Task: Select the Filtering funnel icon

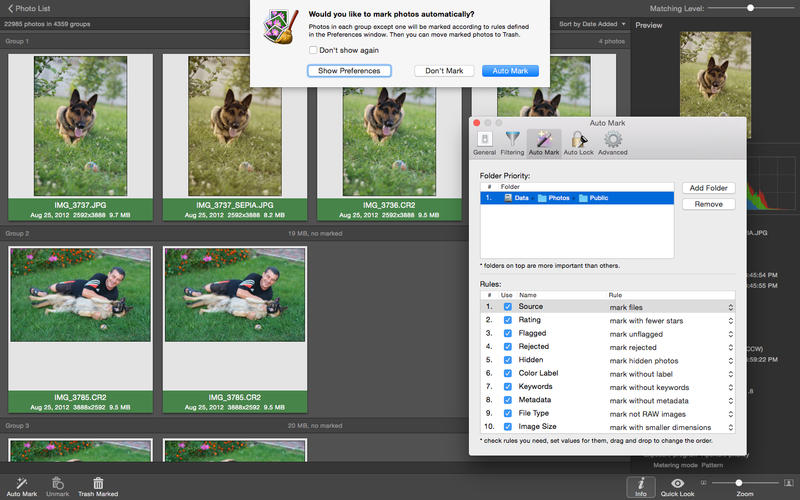Action: [x=512, y=140]
